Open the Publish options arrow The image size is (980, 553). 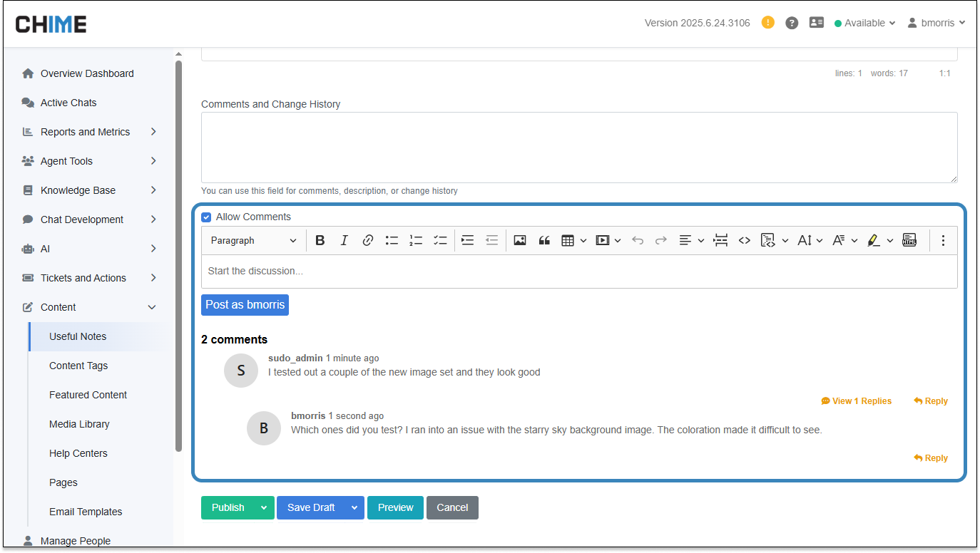[264, 507]
